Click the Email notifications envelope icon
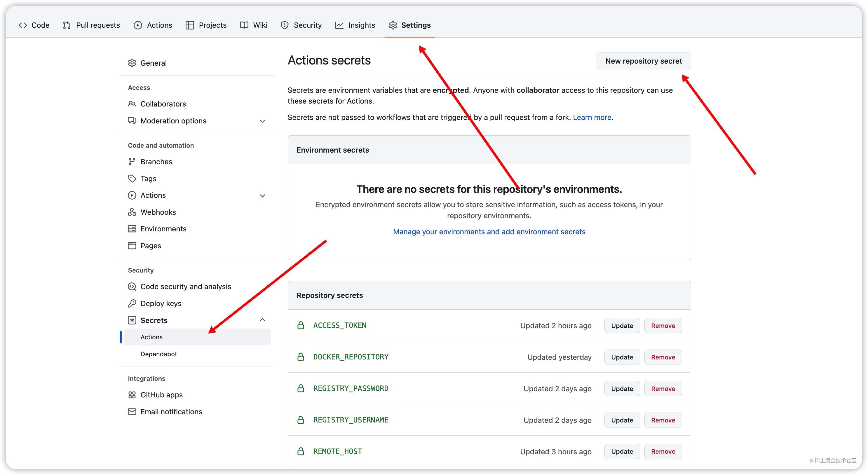This screenshot has height=475, width=868. click(x=132, y=412)
